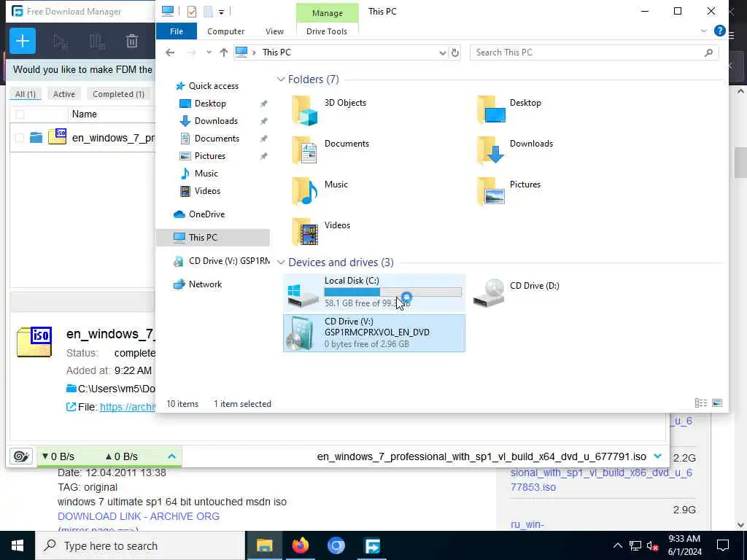Select This PC in navigation pane
The height and width of the screenshot is (560, 747).
click(x=212, y=237)
